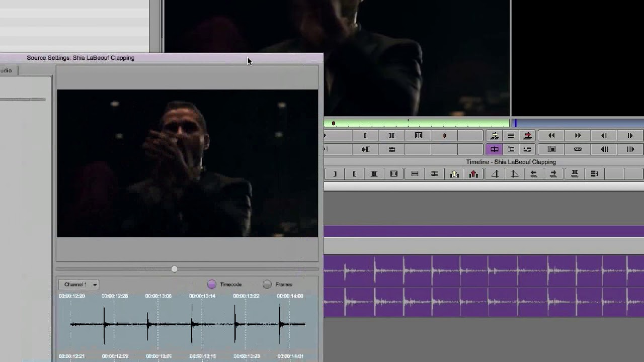This screenshot has height=362, width=644.
Task: Click Timeline - Shia LaBeouf Clapping title
Action: click(511, 162)
